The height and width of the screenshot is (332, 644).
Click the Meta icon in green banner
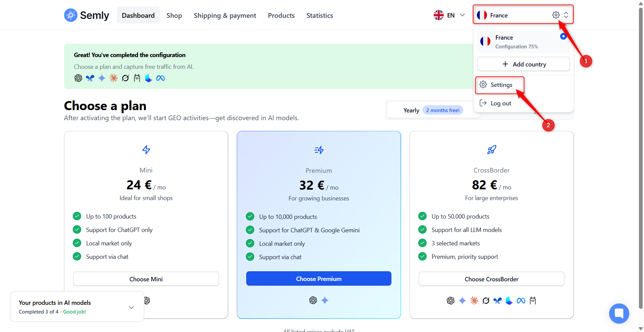(x=160, y=78)
